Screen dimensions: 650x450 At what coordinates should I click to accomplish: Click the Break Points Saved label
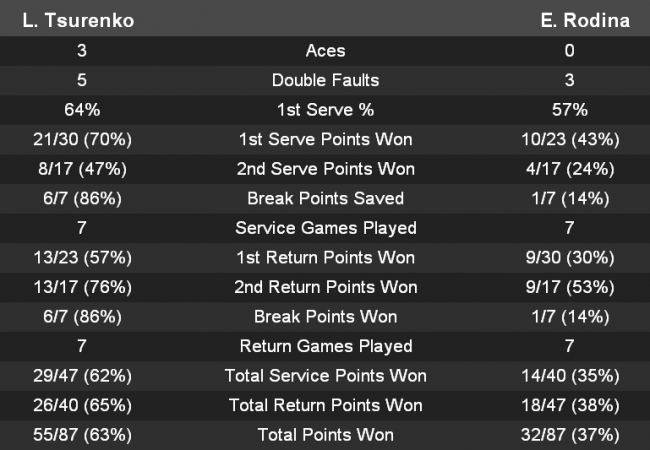[x=325, y=198]
